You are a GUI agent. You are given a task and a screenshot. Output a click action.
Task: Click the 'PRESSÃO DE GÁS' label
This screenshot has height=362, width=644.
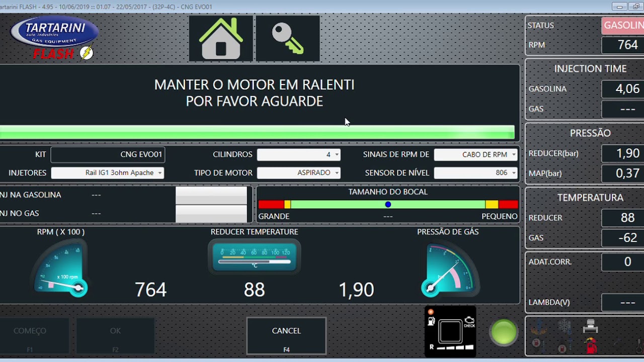tap(448, 232)
